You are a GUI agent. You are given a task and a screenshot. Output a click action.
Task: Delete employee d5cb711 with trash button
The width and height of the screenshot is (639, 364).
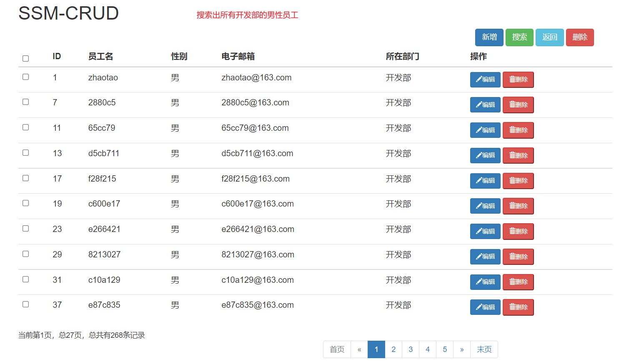[518, 155]
